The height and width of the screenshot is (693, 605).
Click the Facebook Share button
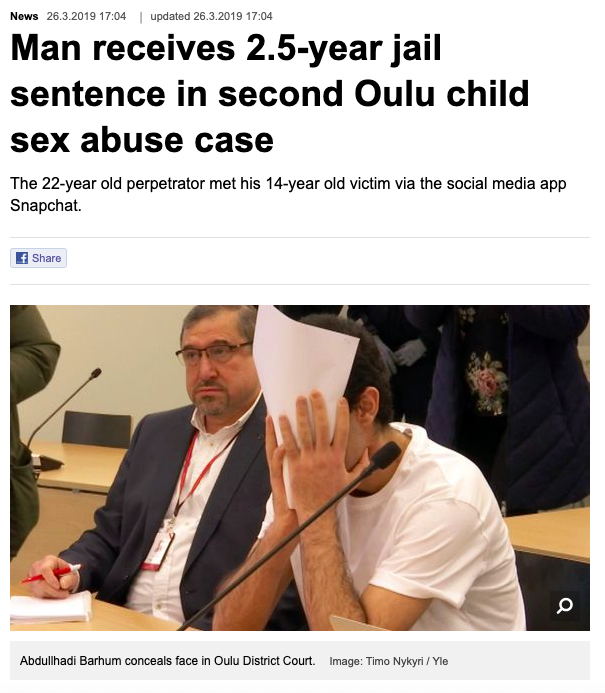pyautogui.click(x=38, y=258)
